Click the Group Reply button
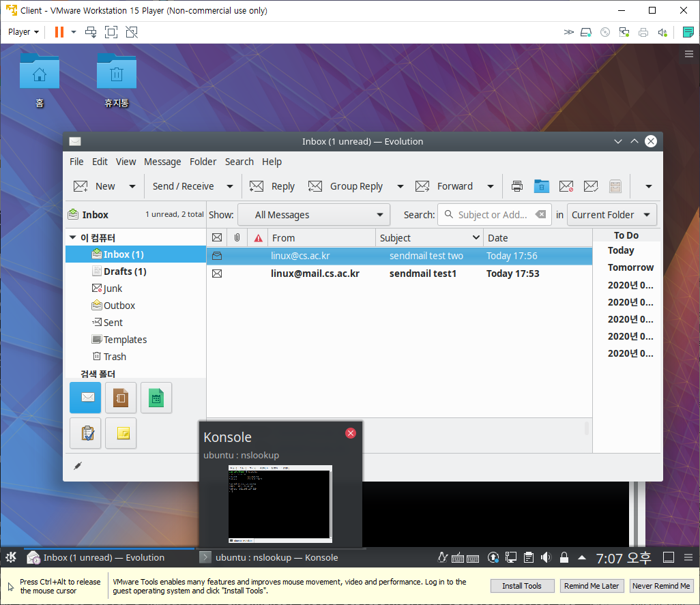The height and width of the screenshot is (605, 700). (x=345, y=186)
